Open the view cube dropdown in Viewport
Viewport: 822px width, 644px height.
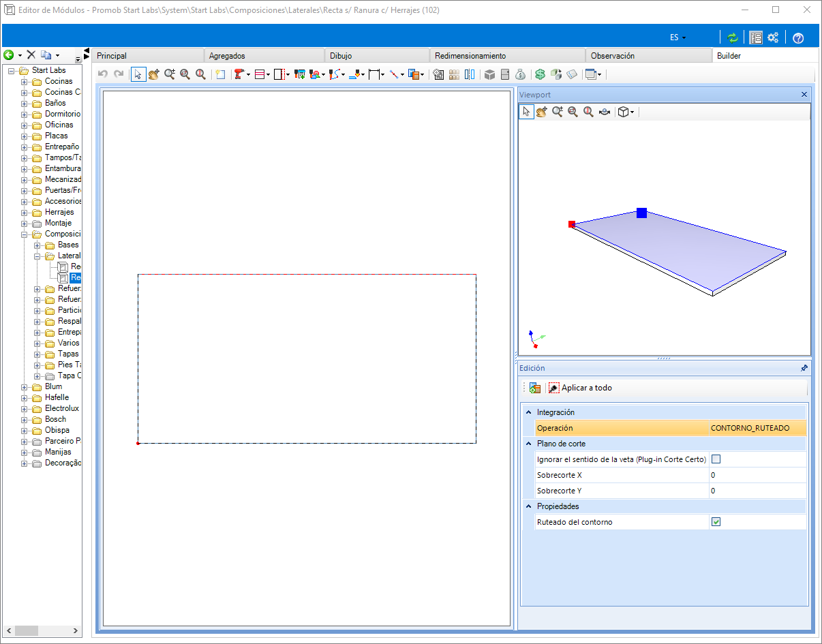(626, 112)
